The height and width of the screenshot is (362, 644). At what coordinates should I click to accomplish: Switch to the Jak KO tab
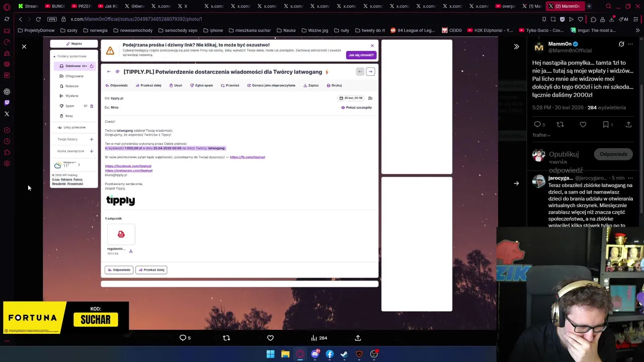click(107, 6)
